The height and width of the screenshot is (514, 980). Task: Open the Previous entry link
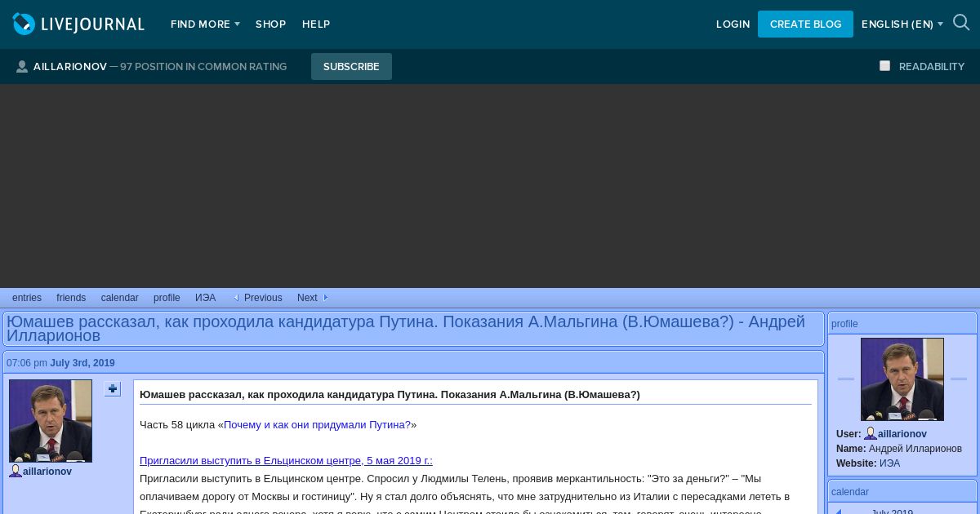coord(263,298)
